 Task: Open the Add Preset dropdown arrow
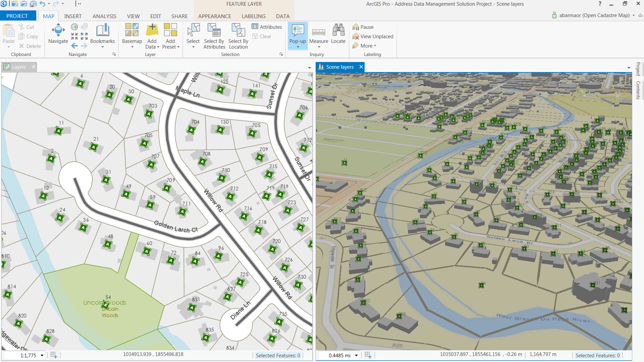click(x=178, y=47)
